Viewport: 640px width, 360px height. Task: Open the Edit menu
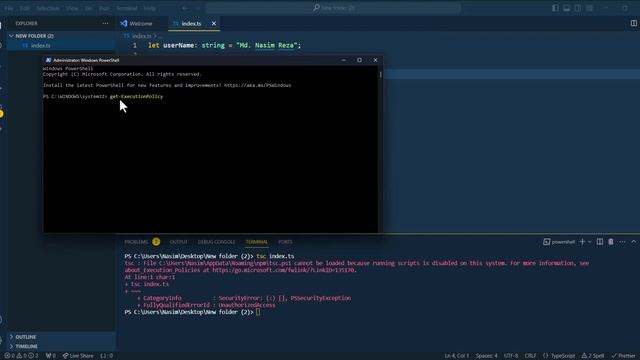click(25, 8)
